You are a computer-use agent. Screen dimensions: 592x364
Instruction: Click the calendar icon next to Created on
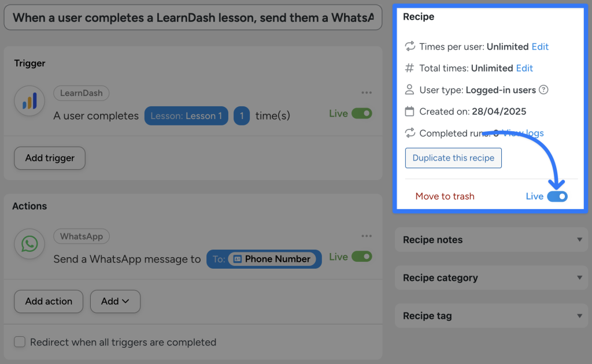click(x=410, y=111)
